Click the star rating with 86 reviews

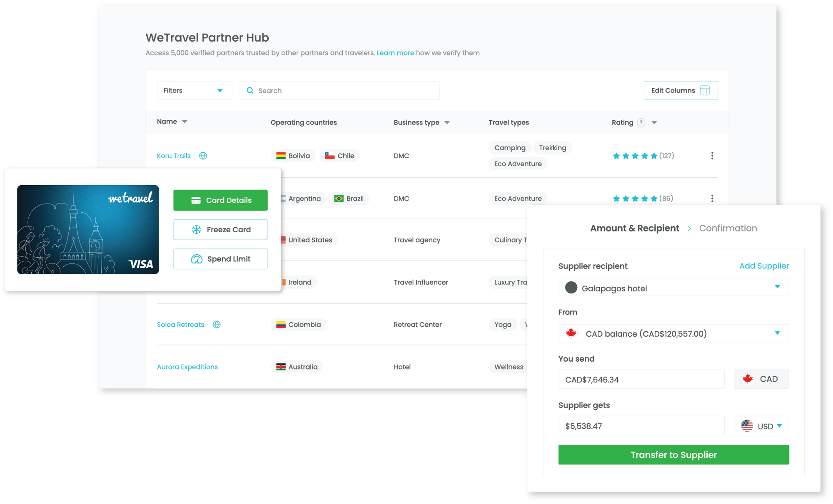(643, 199)
